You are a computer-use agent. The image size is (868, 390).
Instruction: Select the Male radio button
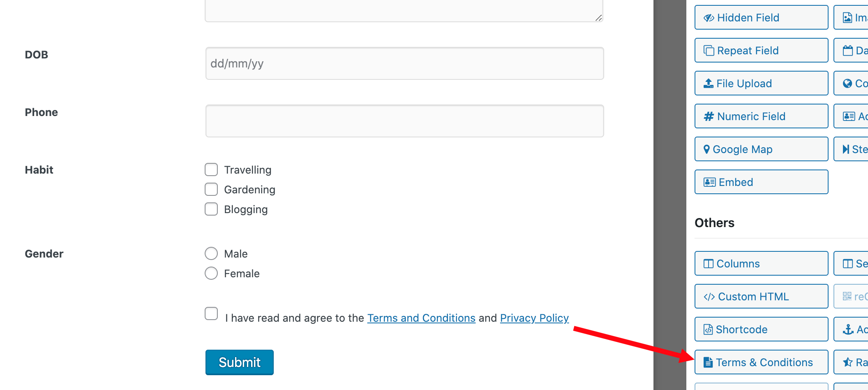coord(211,253)
